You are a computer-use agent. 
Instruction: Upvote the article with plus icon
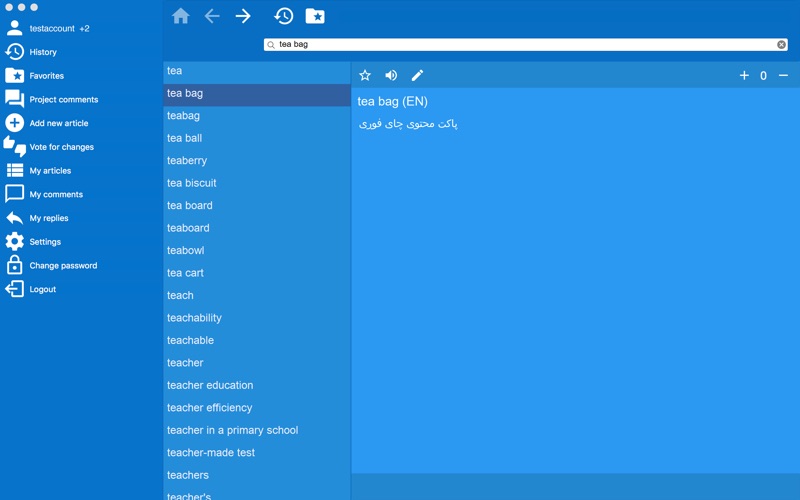pos(744,76)
